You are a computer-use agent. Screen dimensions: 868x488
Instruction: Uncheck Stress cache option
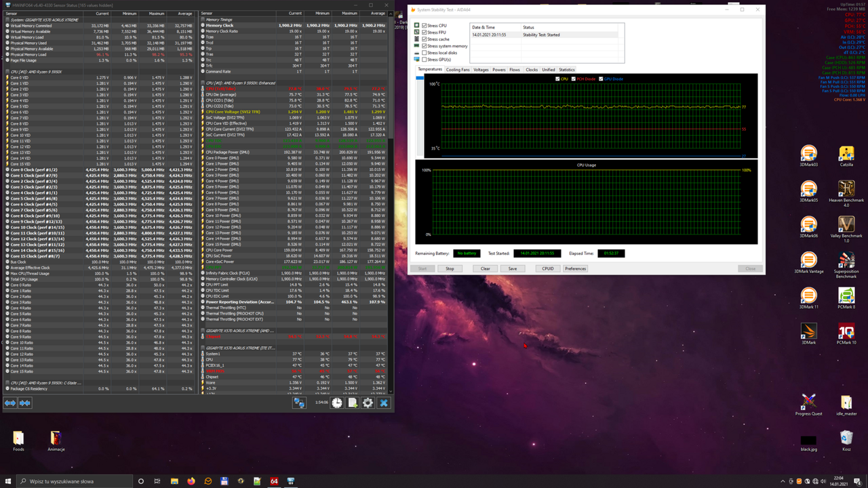tap(425, 39)
